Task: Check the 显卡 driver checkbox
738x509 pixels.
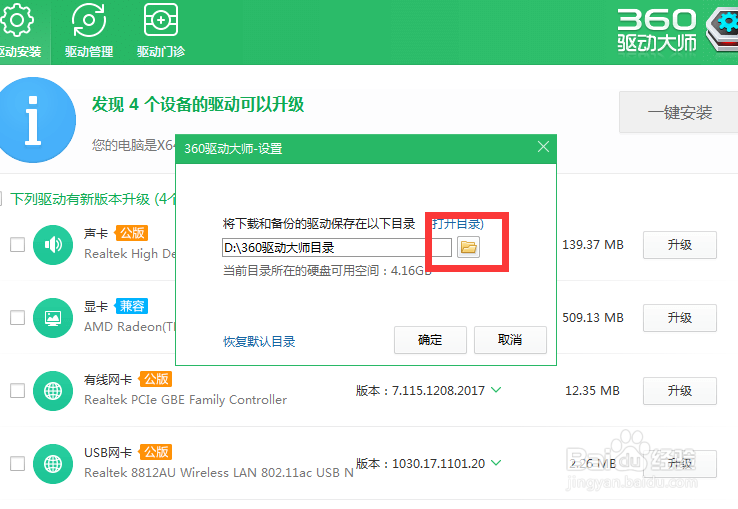Action: point(17,317)
